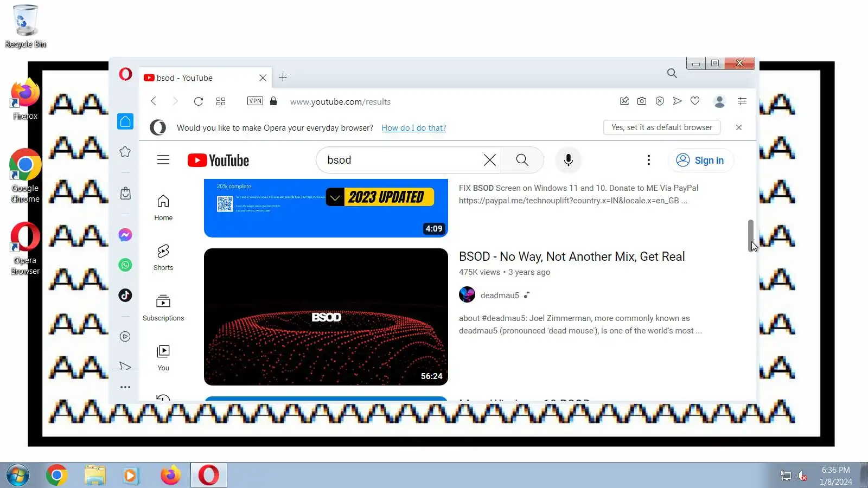Launch Firefox from the taskbar
The height and width of the screenshot is (488, 868).
click(x=170, y=476)
